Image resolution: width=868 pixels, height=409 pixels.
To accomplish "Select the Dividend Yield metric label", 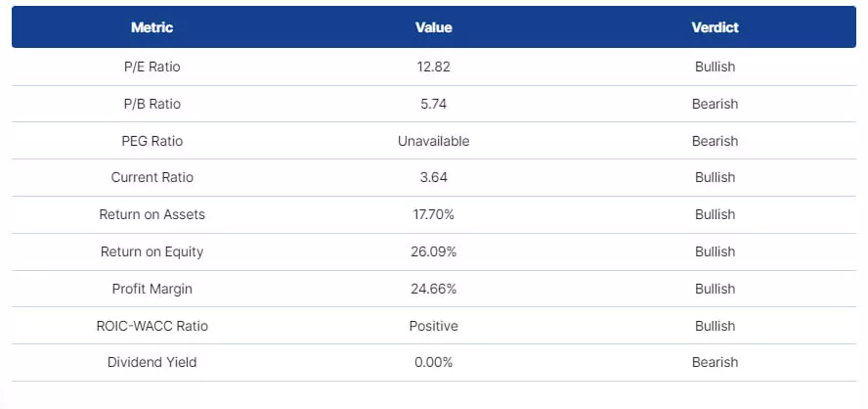I will [152, 362].
